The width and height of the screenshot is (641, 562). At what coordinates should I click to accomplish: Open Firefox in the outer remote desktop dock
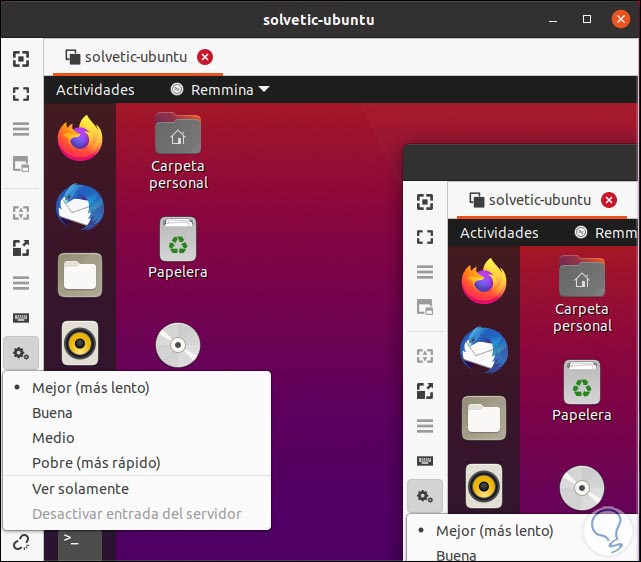point(80,138)
